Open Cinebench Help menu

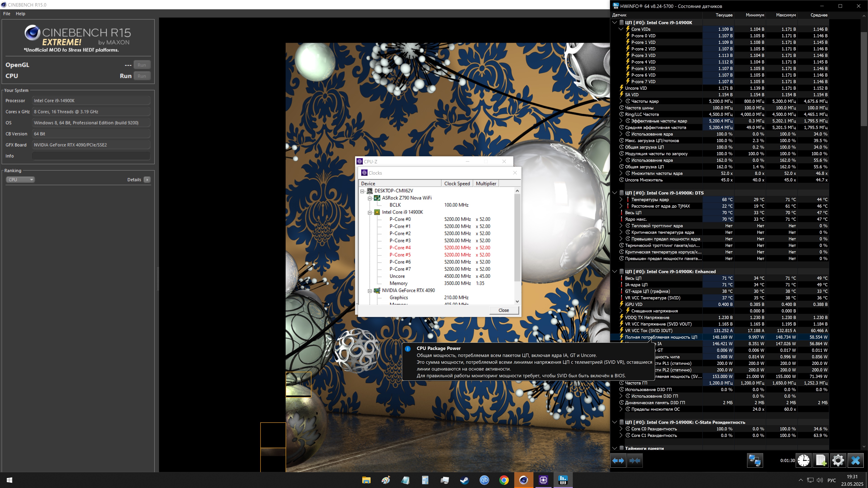[21, 14]
